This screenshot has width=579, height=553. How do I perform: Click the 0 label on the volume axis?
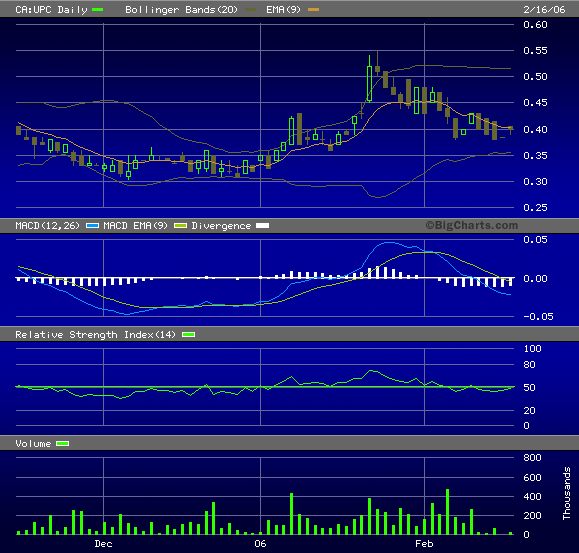(x=527, y=535)
